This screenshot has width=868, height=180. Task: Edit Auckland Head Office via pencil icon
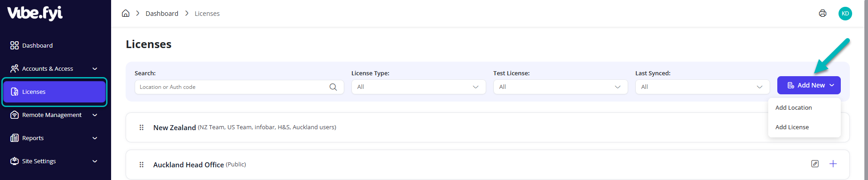click(x=815, y=164)
